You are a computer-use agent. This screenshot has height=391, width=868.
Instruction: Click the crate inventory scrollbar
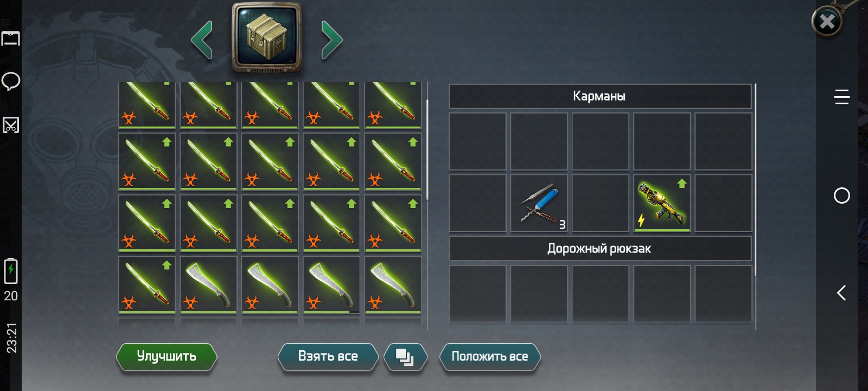[427, 150]
